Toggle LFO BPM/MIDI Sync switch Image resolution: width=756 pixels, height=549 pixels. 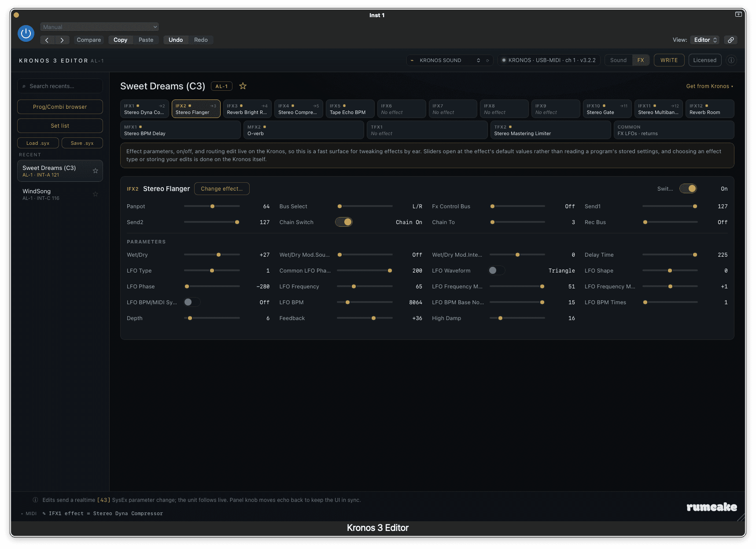pyautogui.click(x=192, y=302)
